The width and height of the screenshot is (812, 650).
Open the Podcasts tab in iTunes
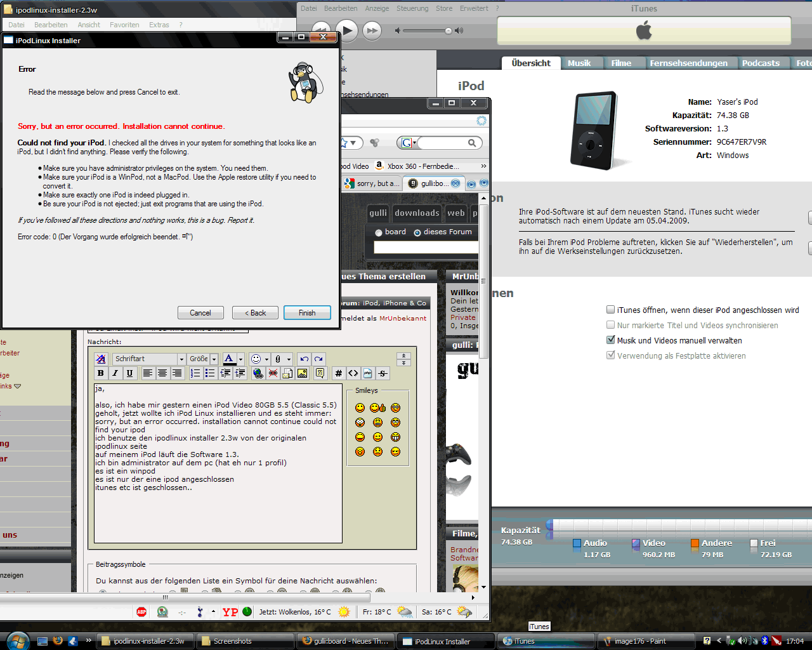[761, 63]
